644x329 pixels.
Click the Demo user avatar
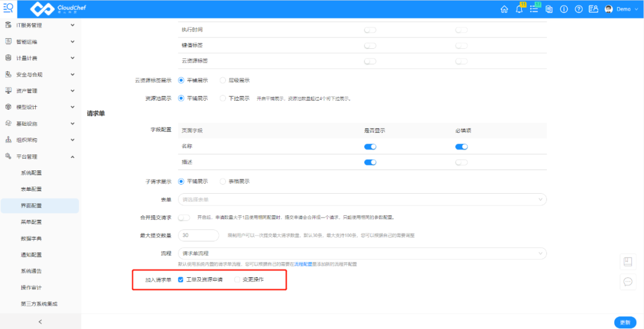[x=609, y=10]
